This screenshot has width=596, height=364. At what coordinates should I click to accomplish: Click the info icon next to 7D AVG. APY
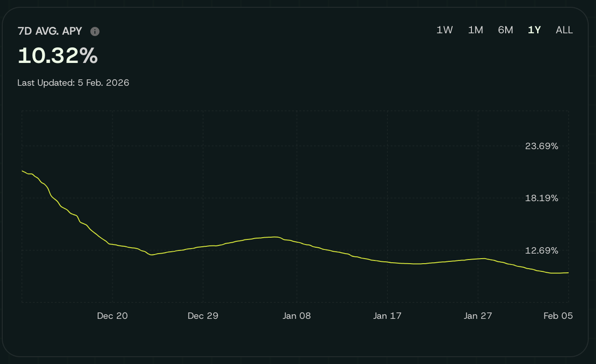(94, 31)
